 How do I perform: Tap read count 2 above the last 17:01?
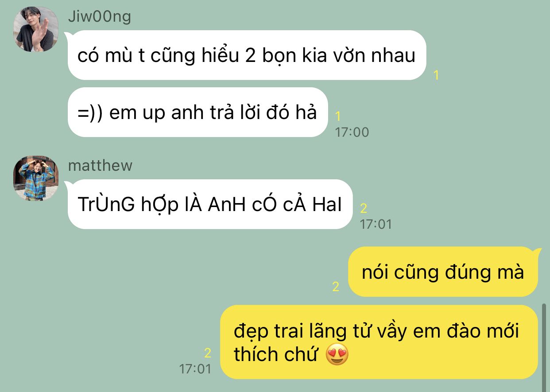click(208, 353)
